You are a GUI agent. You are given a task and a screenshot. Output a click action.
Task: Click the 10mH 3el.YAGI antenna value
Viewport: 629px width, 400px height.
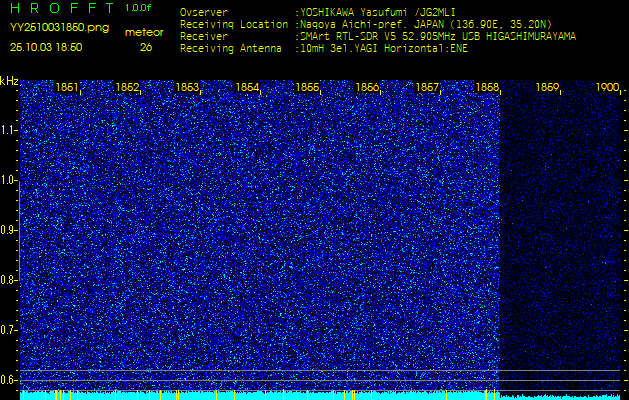[384, 49]
